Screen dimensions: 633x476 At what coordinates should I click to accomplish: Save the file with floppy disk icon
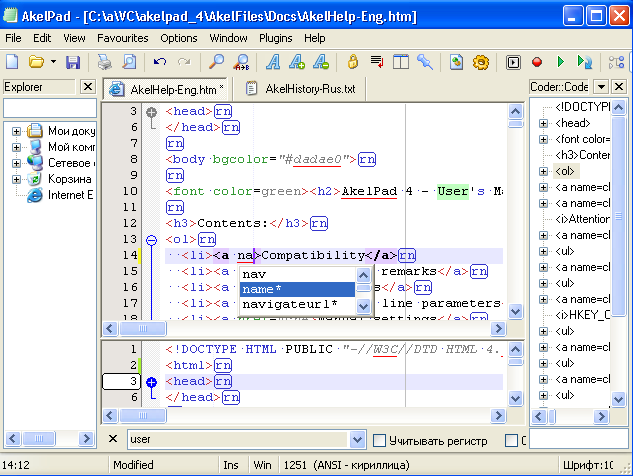pos(73,62)
